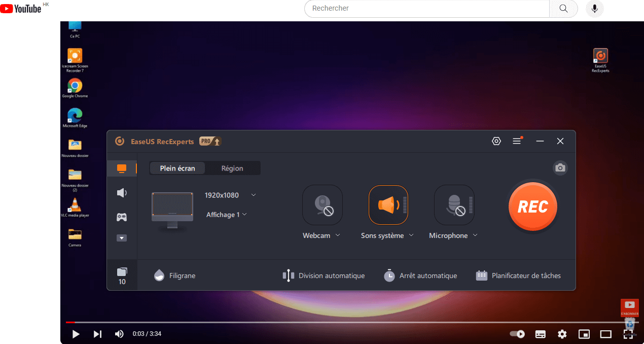Click the S'abonner channel watermark

coord(629,307)
